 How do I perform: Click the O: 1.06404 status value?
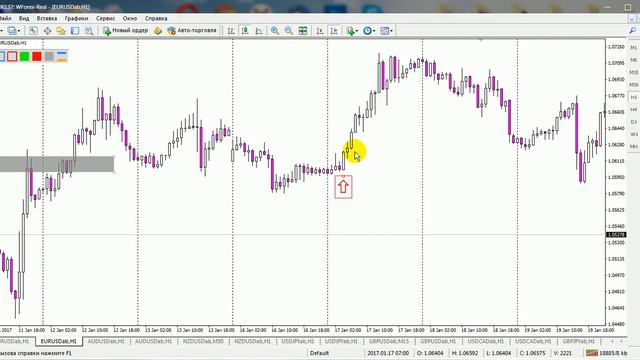(x=429, y=353)
